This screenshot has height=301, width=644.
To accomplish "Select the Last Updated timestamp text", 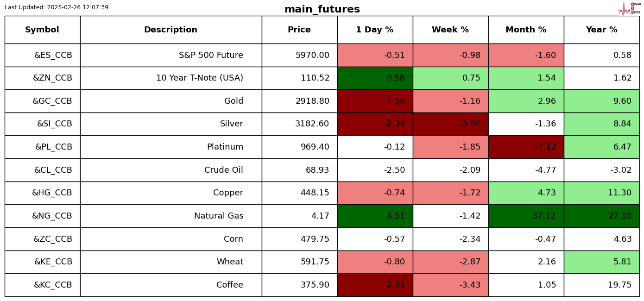I will click(x=57, y=7).
